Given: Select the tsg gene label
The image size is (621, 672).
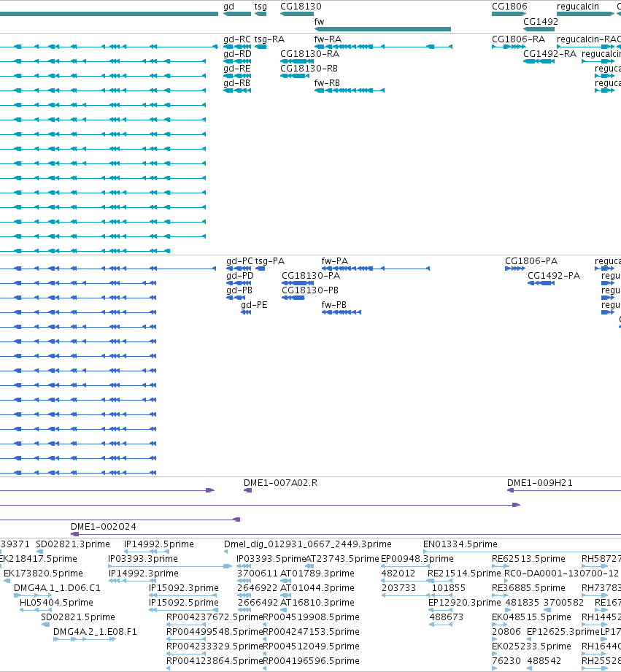Looking at the screenshot, I should [261, 7].
